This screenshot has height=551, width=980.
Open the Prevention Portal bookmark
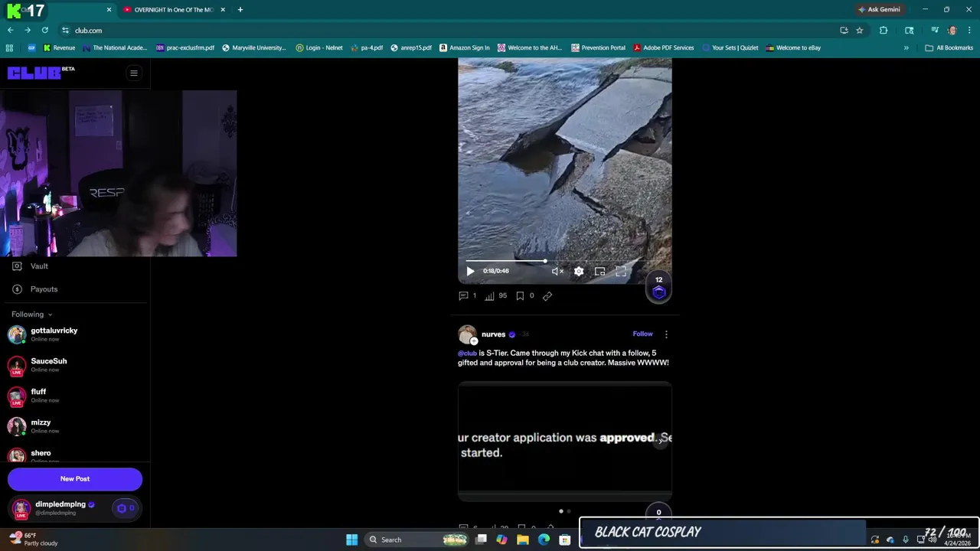(x=598, y=47)
